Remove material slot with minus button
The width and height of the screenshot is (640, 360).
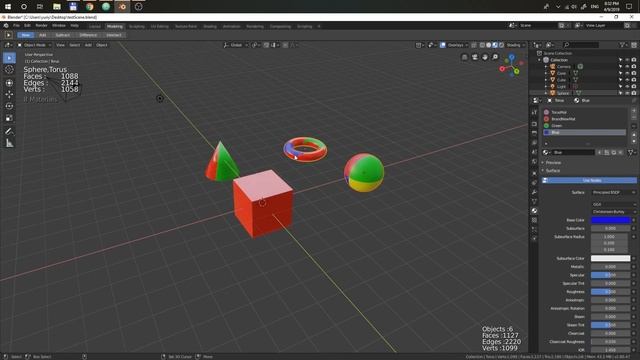(x=634, y=118)
